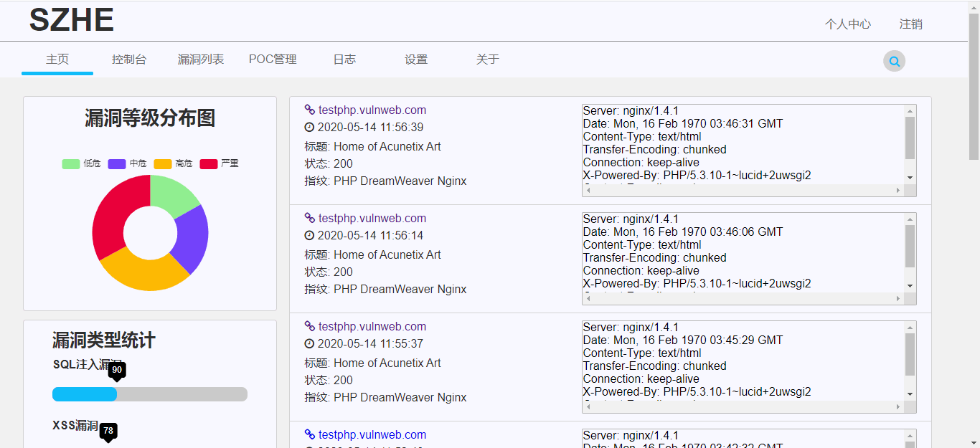Image resolution: width=980 pixels, height=448 pixels.
Task: Click the vertical scrollbar thumb in the 03:46:31 GMT box
Action: coord(910,138)
